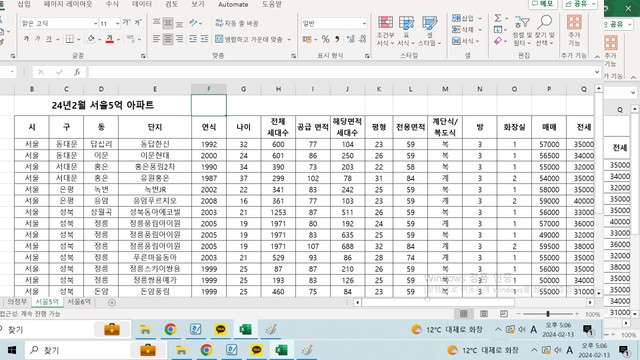Viewport: 640px width, 360px height.
Task: Expand the borders dropdown arrow
Action: pos(78,39)
